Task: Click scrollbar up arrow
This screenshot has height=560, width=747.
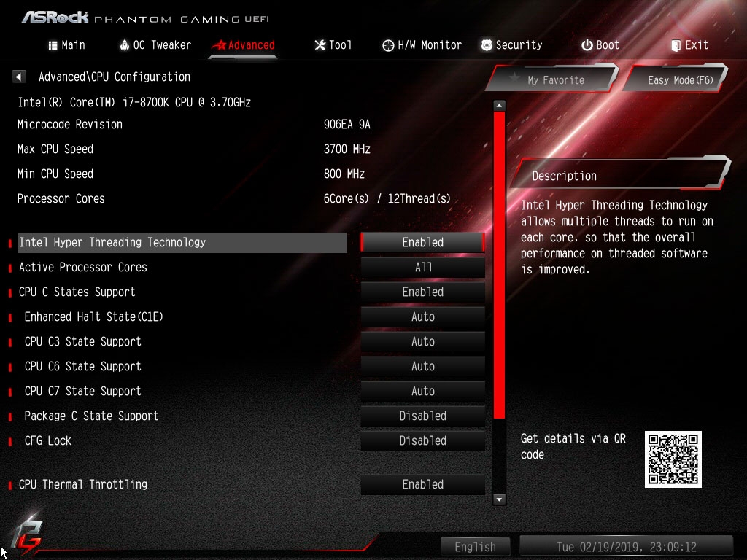Action: tap(499, 105)
